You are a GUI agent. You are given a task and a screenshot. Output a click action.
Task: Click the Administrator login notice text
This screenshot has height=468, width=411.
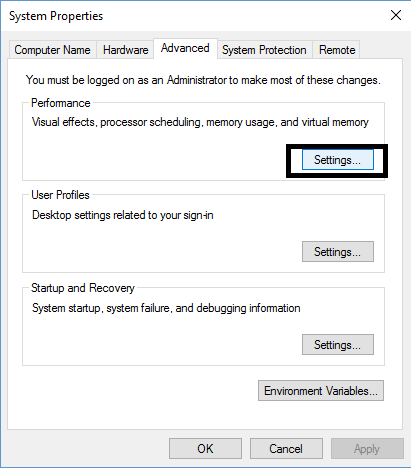click(x=203, y=80)
